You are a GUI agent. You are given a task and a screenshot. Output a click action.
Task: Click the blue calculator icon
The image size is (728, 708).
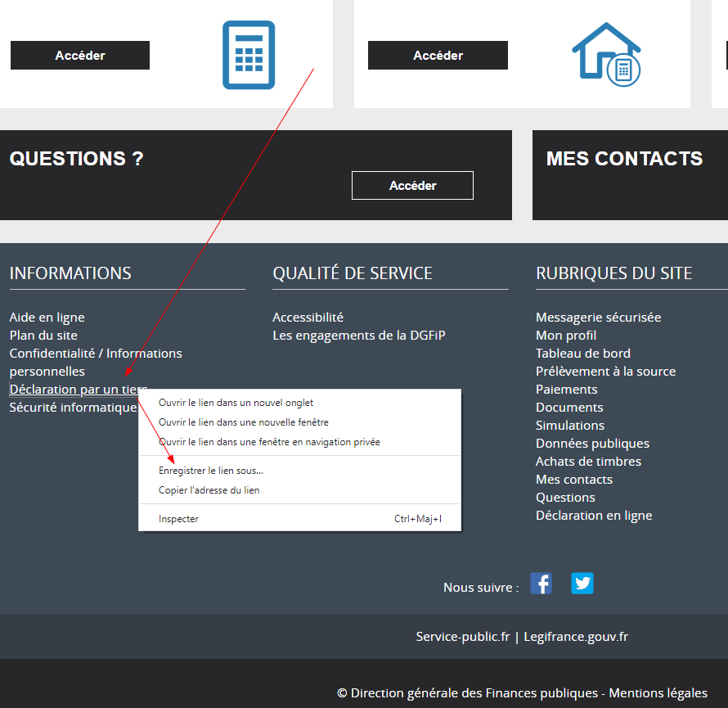[x=249, y=55]
